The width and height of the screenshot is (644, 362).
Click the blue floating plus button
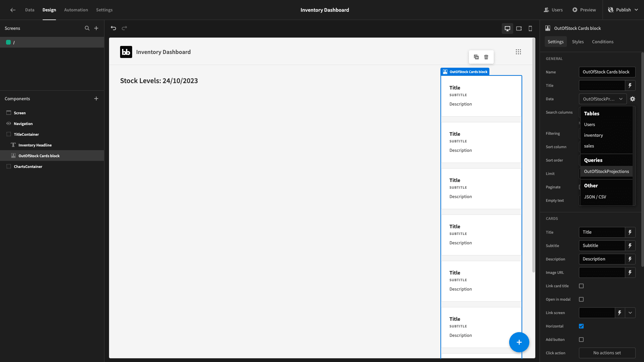tap(519, 342)
